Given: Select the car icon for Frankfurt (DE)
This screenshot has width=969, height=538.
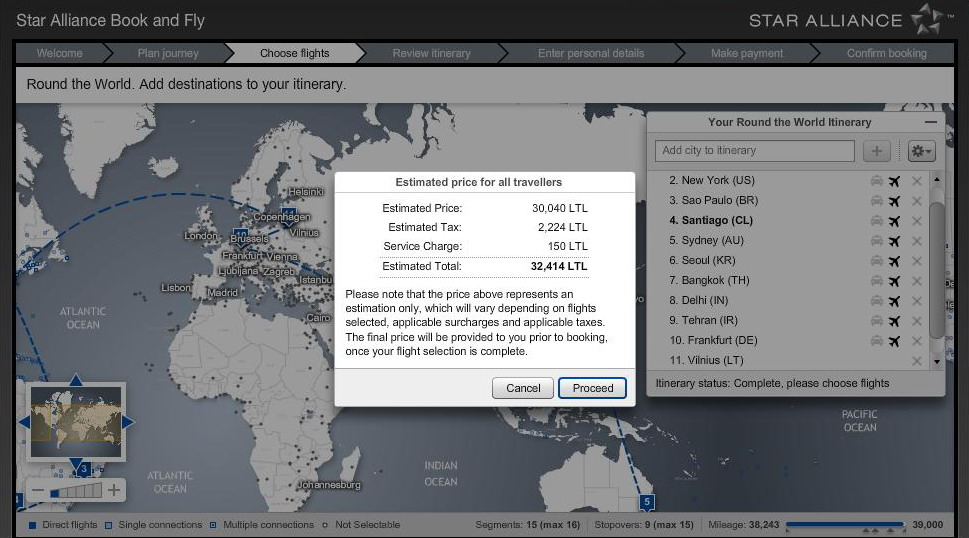Looking at the screenshot, I should coord(876,341).
